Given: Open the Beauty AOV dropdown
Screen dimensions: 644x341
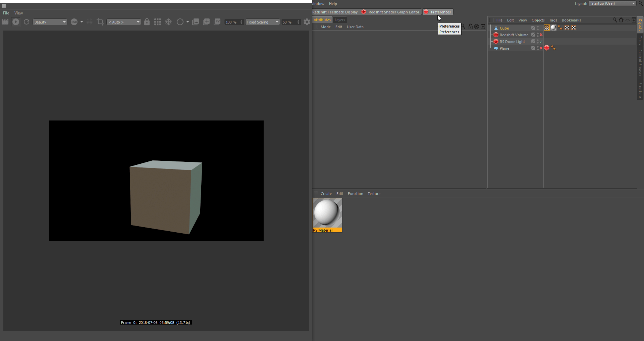Looking at the screenshot, I should click(50, 22).
